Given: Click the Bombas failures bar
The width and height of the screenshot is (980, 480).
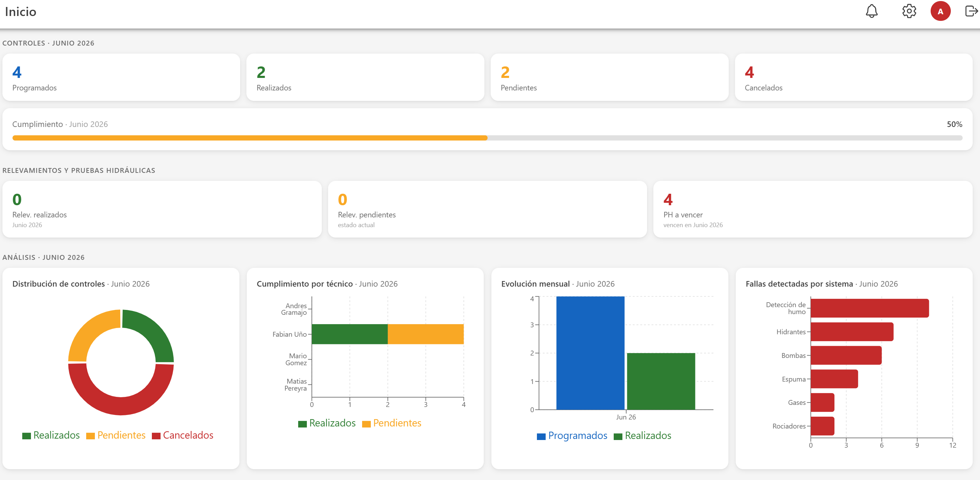Looking at the screenshot, I should tap(846, 355).
